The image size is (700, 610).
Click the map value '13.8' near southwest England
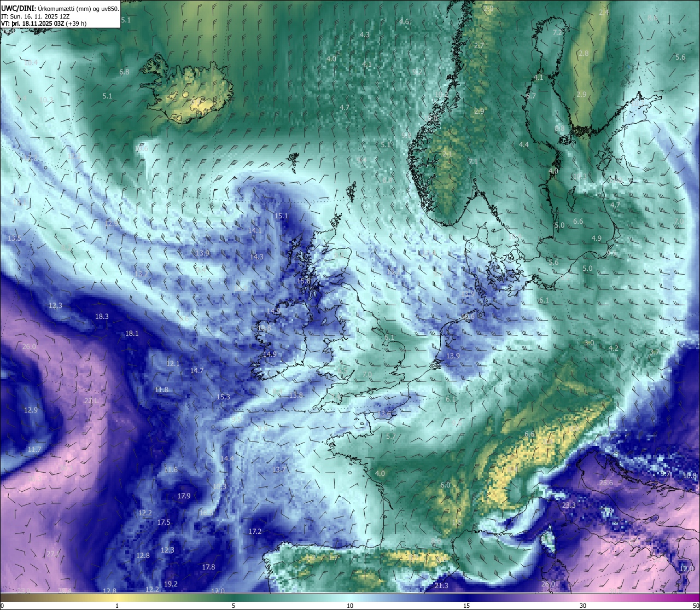click(296, 395)
